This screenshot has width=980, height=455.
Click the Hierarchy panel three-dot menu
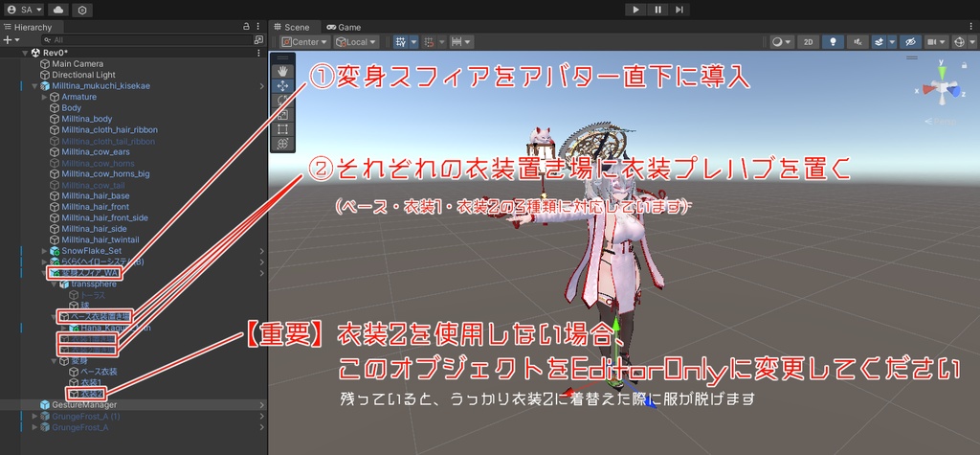[x=258, y=27]
